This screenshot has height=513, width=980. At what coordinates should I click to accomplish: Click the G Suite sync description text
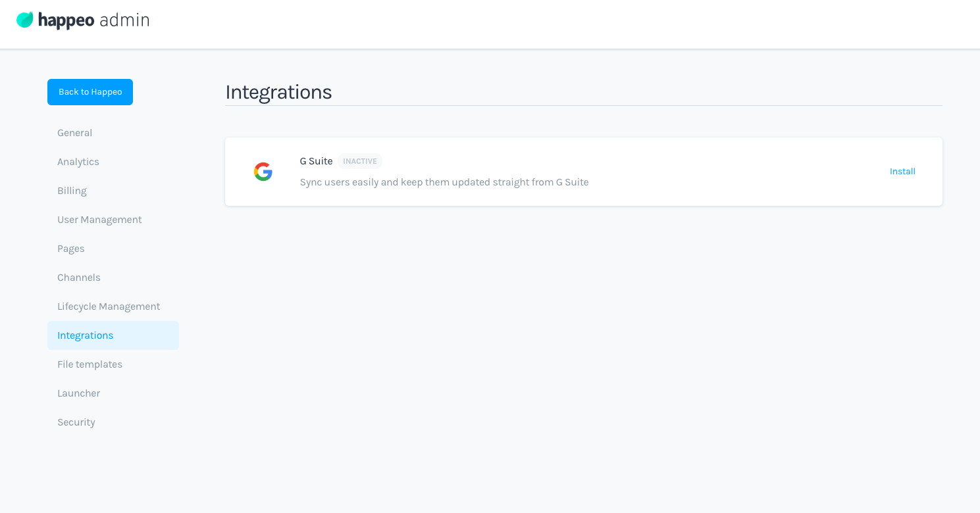click(444, 182)
